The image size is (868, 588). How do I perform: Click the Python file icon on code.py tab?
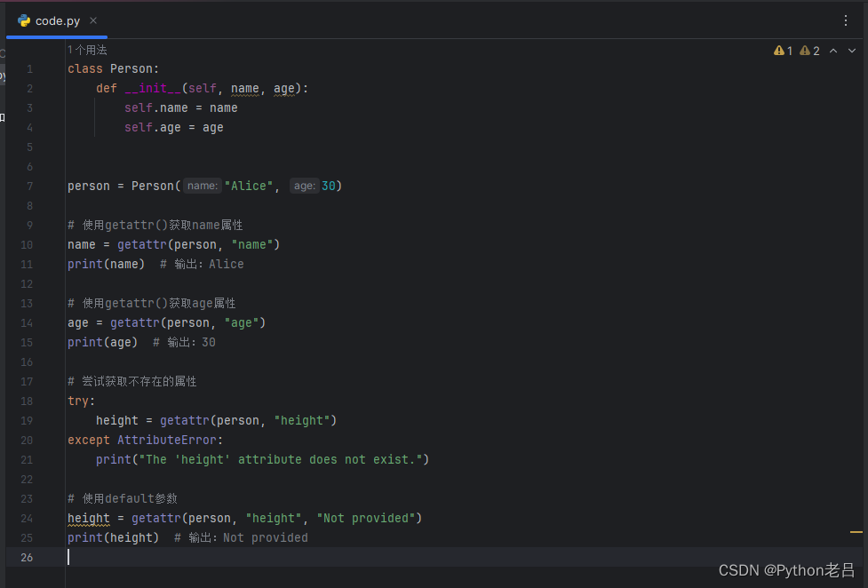24,21
